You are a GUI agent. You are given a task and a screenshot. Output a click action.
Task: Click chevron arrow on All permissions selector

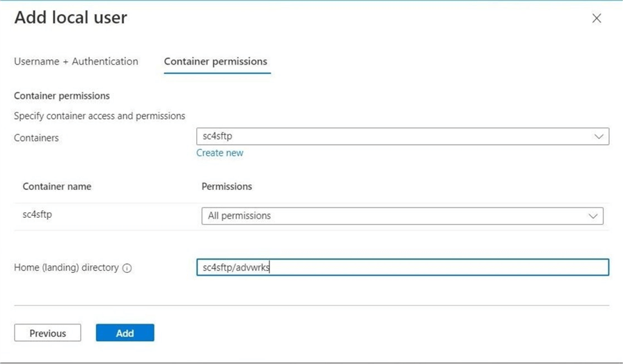[x=594, y=216]
